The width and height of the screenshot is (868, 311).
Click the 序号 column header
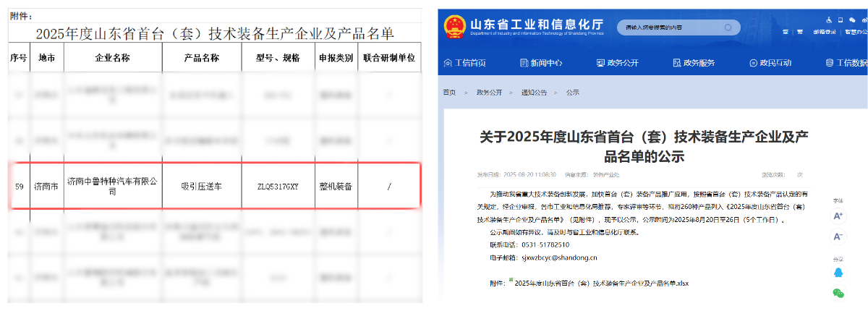tap(20, 57)
